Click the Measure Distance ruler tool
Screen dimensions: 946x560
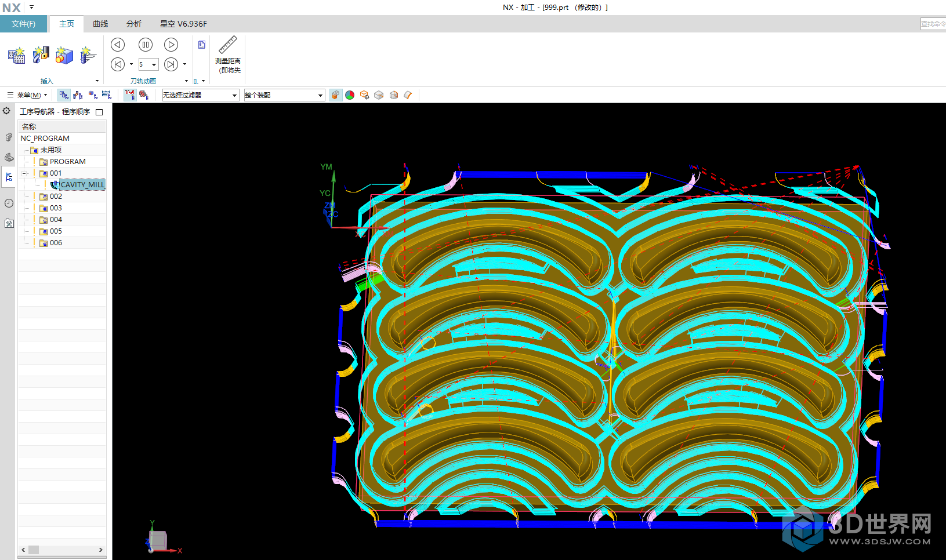(x=228, y=55)
